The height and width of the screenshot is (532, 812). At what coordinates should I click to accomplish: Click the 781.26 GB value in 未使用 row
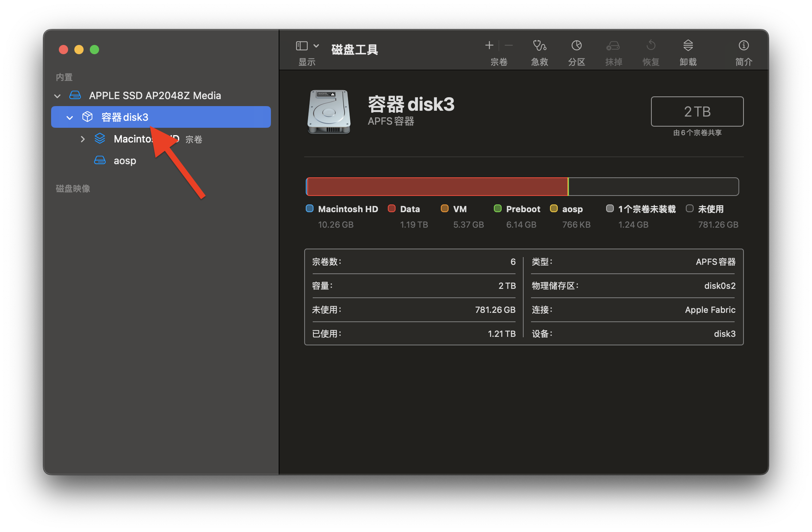495,310
